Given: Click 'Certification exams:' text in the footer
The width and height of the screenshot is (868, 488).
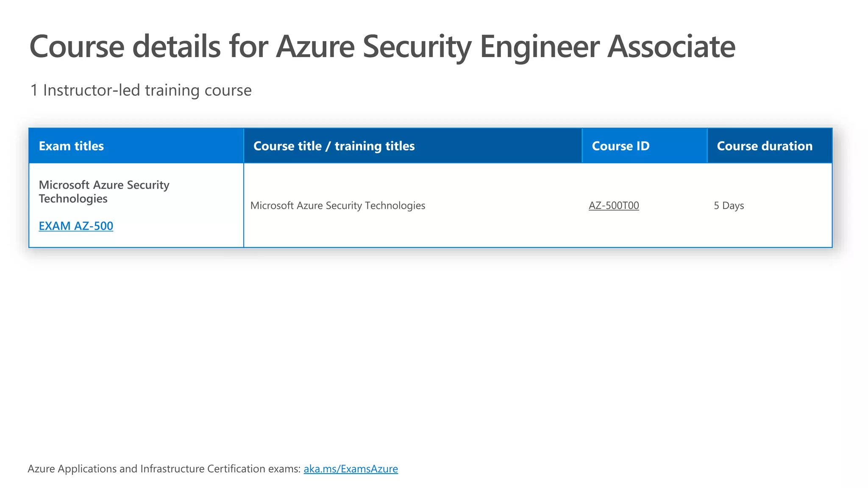Looking at the screenshot, I should click(254, 469).
